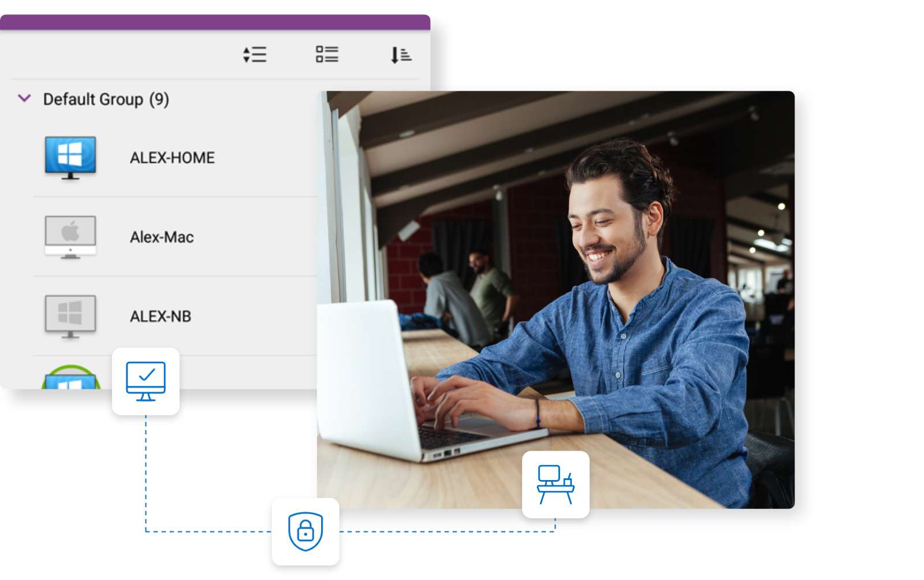Image resolution: width=924 pixels, height=580 pixels.
Task: Click the blank toolbar area left of the icons
Action: tap(115, 55)
